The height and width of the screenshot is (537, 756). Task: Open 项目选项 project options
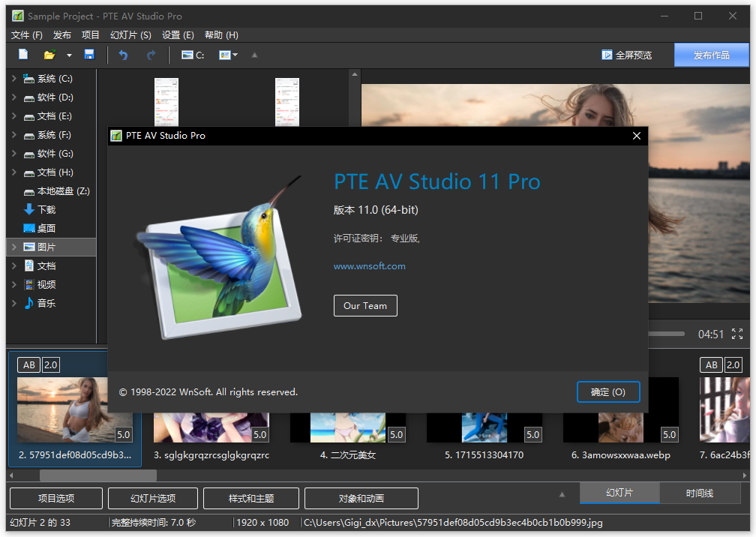[56, 499]
